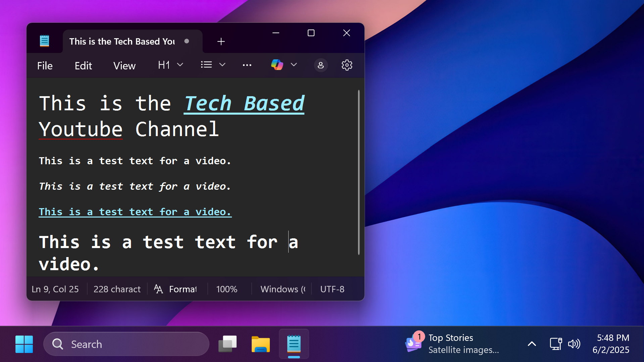Expand the Copilot dropdown arrow
The height and width of the screenshot is (362, 644).
[x=294, y=65]
